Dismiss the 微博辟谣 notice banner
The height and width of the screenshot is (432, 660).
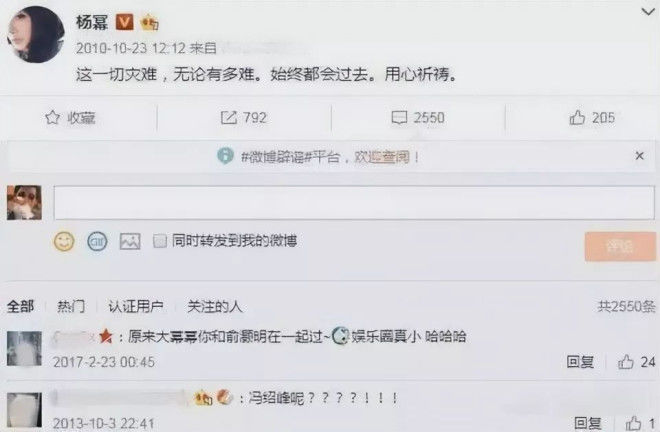pyautogui.click(x=639, y=156)
